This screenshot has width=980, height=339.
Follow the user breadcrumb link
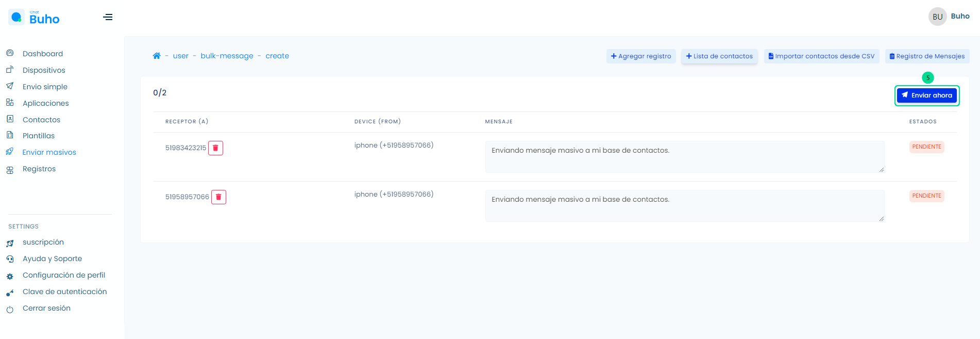pyautogui.click(x=181, y=56)
